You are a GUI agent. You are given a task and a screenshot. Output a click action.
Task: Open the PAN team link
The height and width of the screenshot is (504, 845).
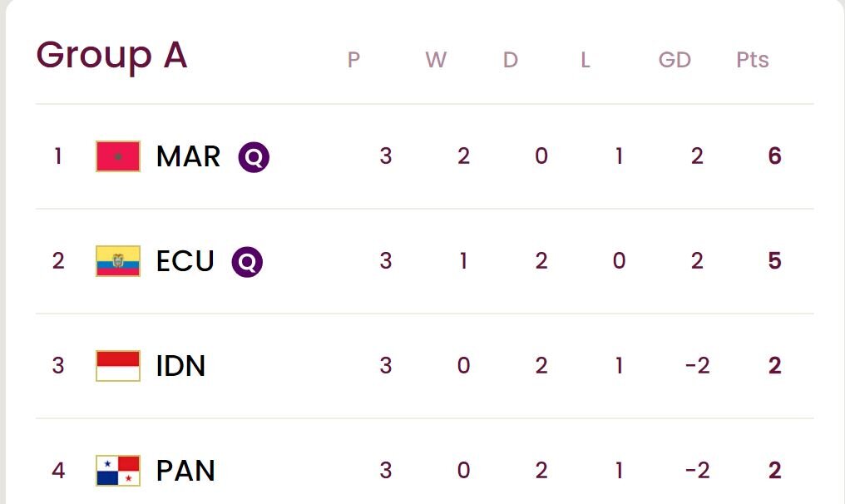[x=185, y=471]
